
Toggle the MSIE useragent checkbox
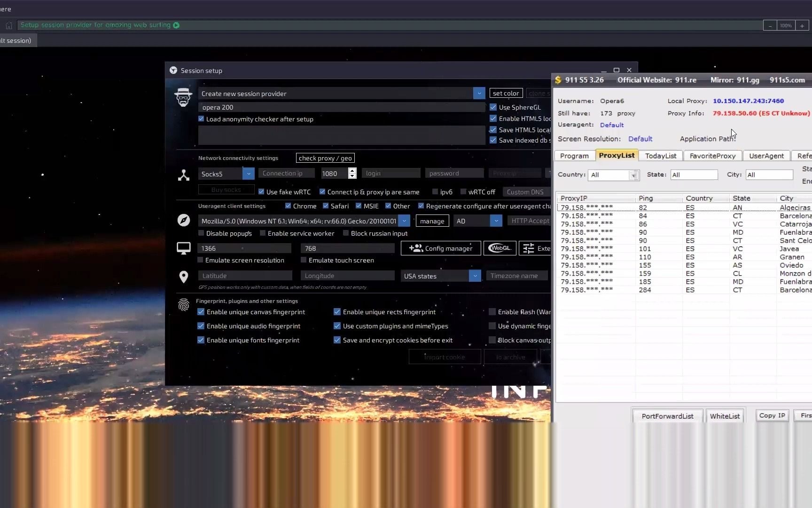(x=359, y=206)
